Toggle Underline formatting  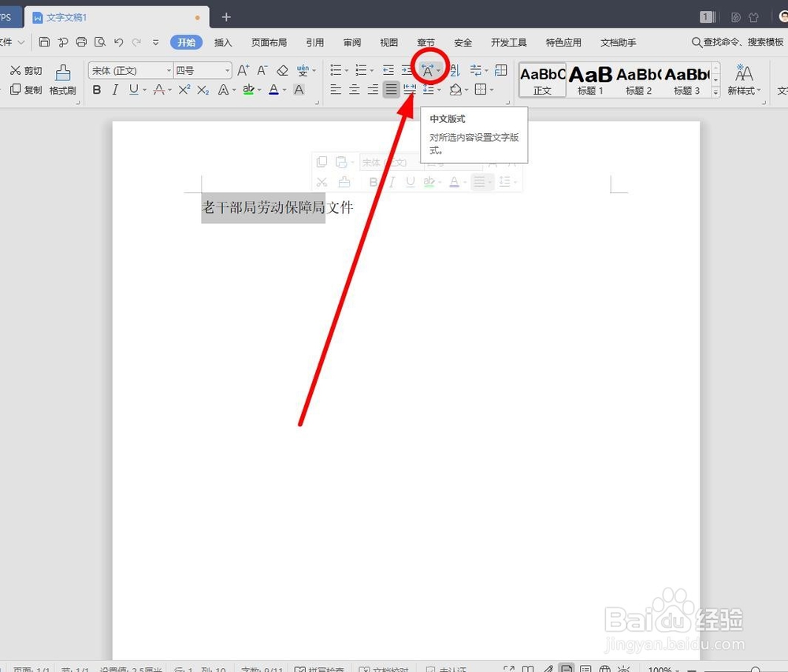[133, 89]
